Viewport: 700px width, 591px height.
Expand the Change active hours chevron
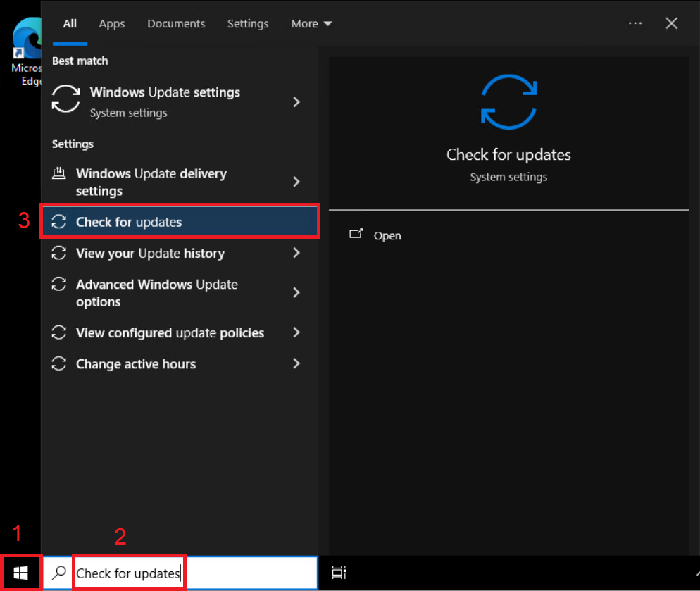click(296, 364)
